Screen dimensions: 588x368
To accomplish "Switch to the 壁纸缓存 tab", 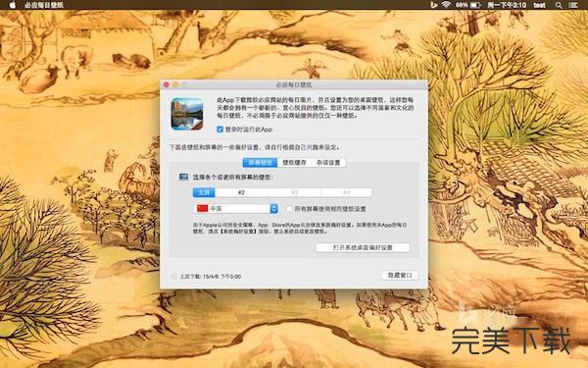I will tap(294, 162).
